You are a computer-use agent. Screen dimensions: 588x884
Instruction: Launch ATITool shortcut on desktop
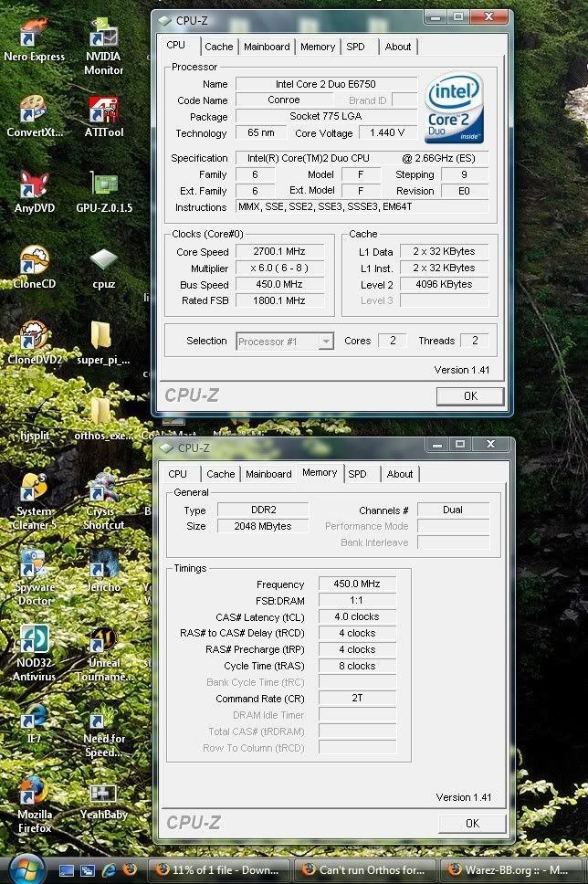[104, 116]
